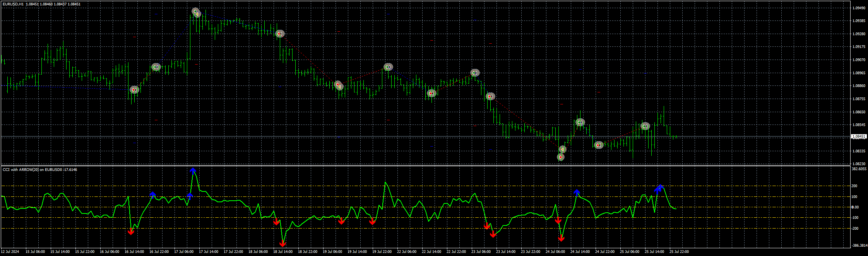Viewport: 868px width, 256px height.
Task: Click the '18 Jul 06:00' time label
Action: [x=258, y=252]
